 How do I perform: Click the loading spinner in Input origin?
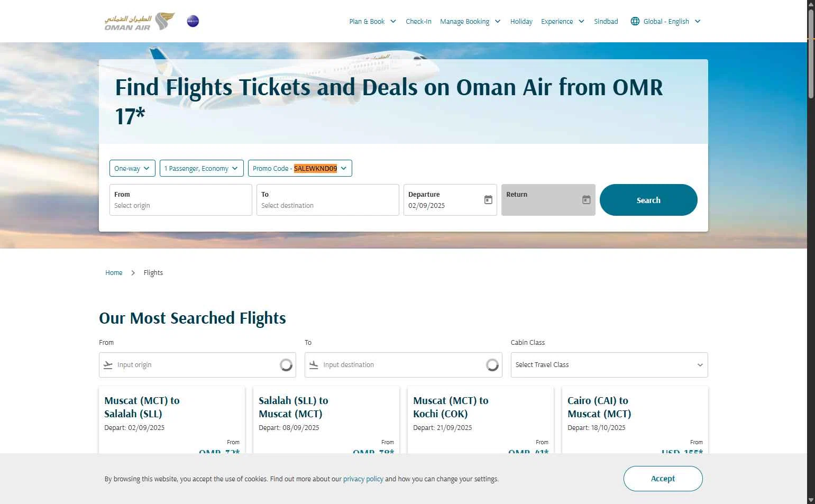click(x=286, y=365)
